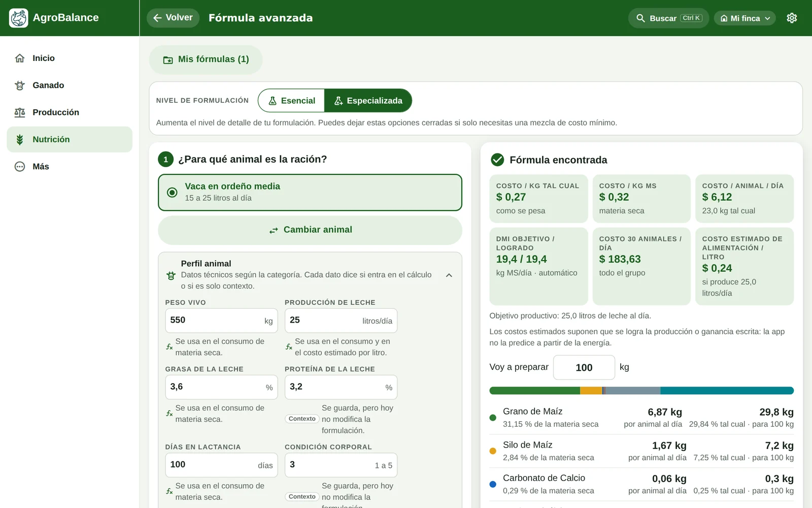Click the blue Carbonato de Calcio dot
Image resolution: width=812 pixels, height=508 pixels.
[x=492, y=484]
